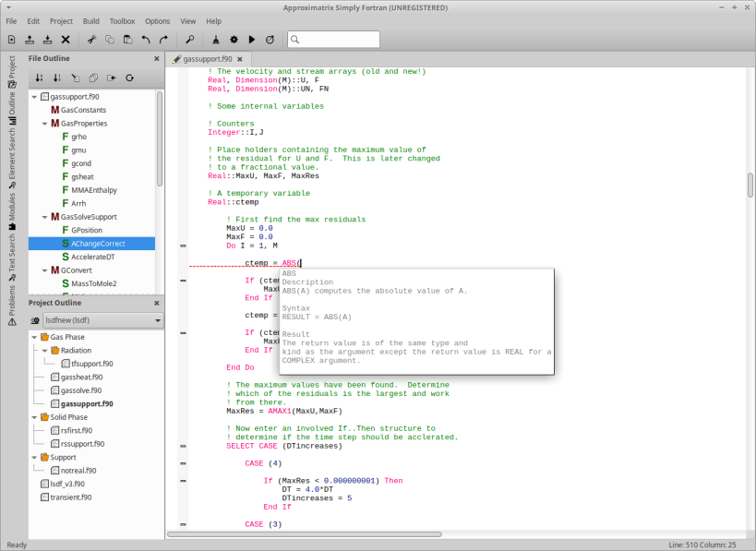Collapse the GasProperties module node
The width and height of the screenshot is (756, 551).
[44, 123]
